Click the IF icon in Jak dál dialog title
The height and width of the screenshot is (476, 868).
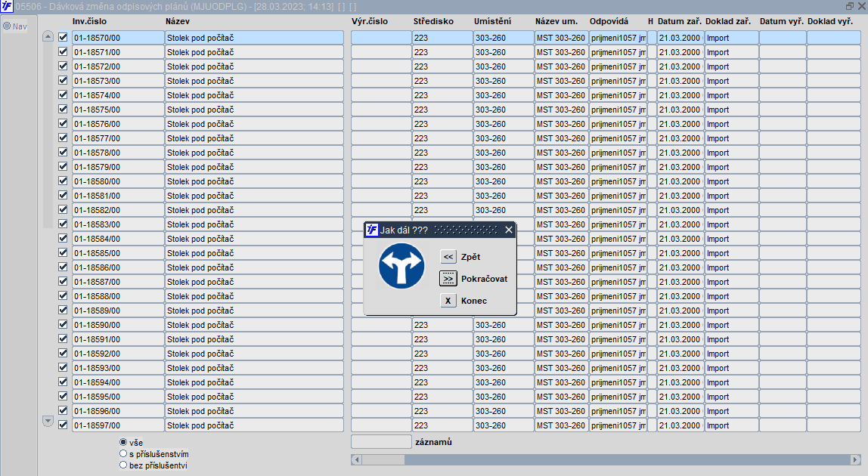(372, 230)
